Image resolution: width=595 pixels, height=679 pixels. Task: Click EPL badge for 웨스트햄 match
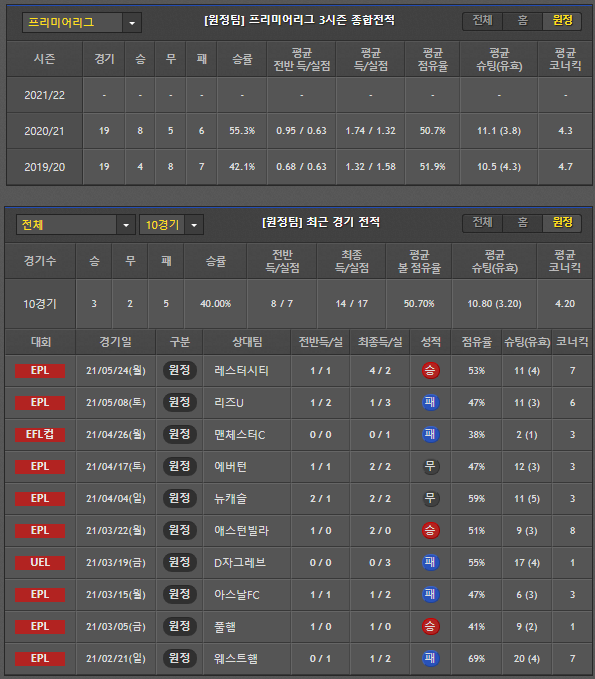click(40, 659)
